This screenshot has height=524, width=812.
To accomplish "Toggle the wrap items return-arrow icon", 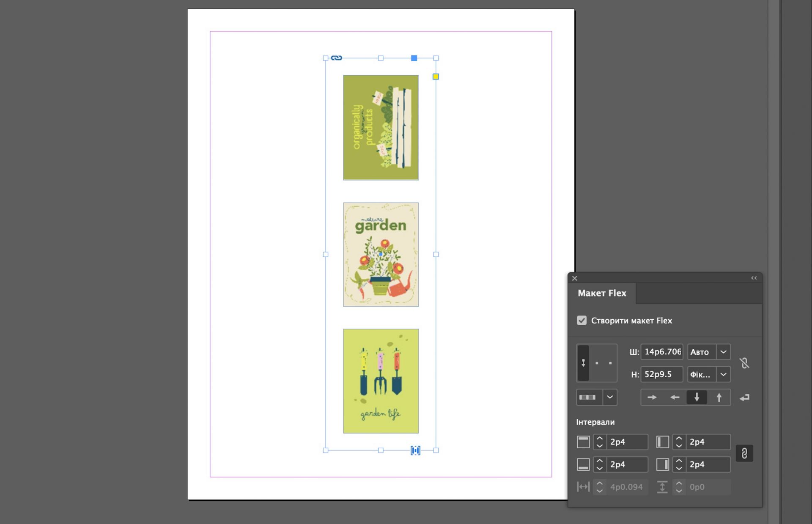I will tap(744, 397).
